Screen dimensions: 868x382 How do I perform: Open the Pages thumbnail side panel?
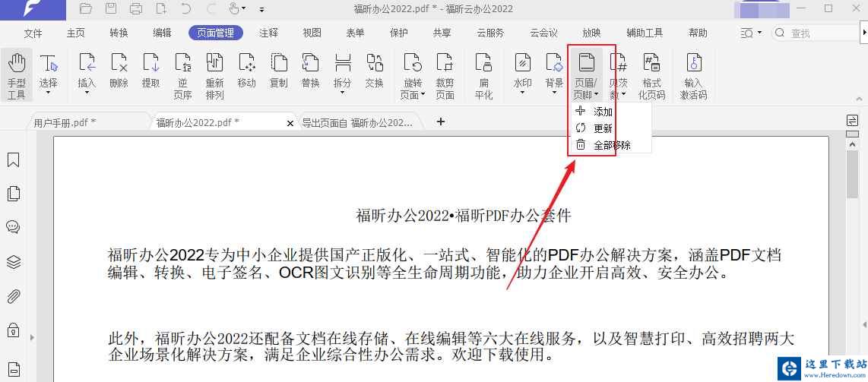click(x=13, y=194)
